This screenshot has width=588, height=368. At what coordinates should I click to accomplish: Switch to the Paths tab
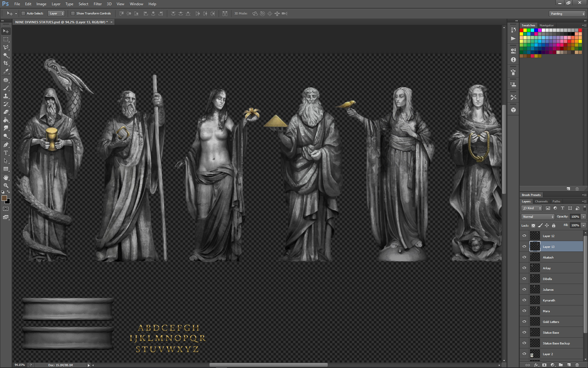tap(556, 201)
